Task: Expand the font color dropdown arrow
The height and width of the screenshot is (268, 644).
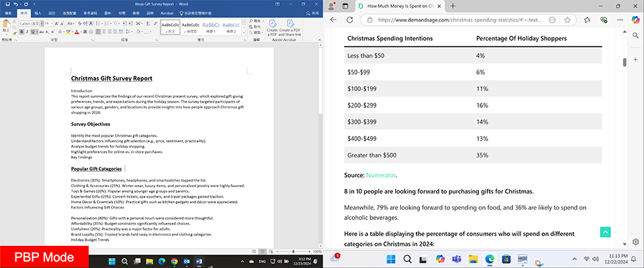Action: pos(80,31)
